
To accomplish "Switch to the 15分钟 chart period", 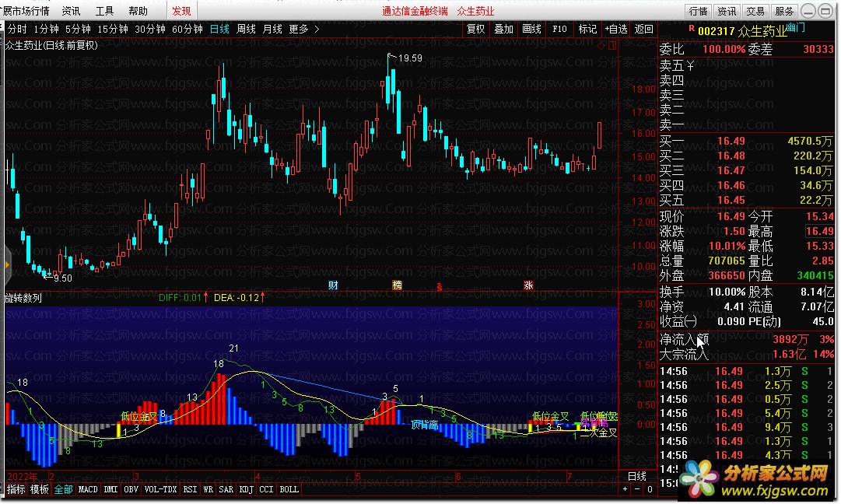I will (x=113, y=29).
